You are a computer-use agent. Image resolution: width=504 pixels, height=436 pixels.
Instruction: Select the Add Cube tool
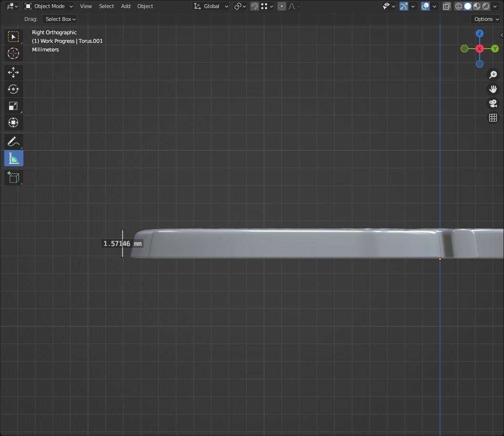[13, 177]
